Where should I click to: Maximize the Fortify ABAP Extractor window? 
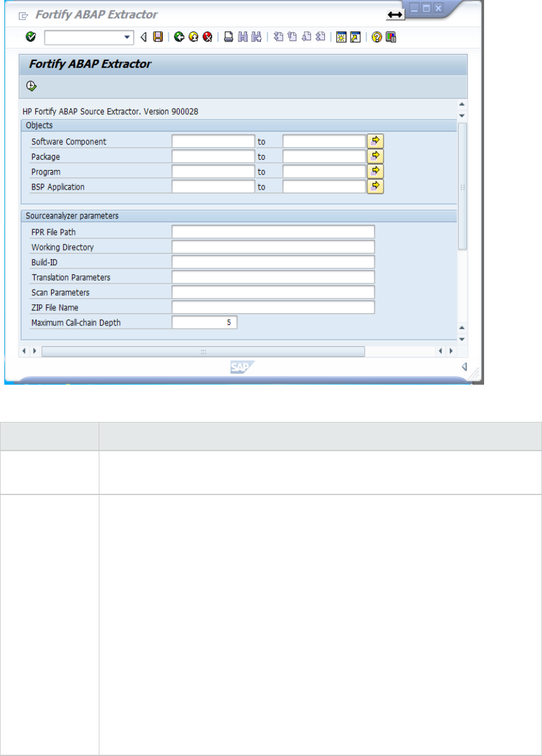427,9
